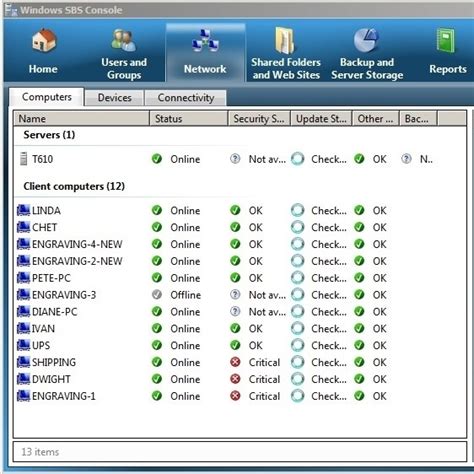Switch to the Connectivity tab
The width and height of the screenshot is (474, 474).
tap(186, 98)
